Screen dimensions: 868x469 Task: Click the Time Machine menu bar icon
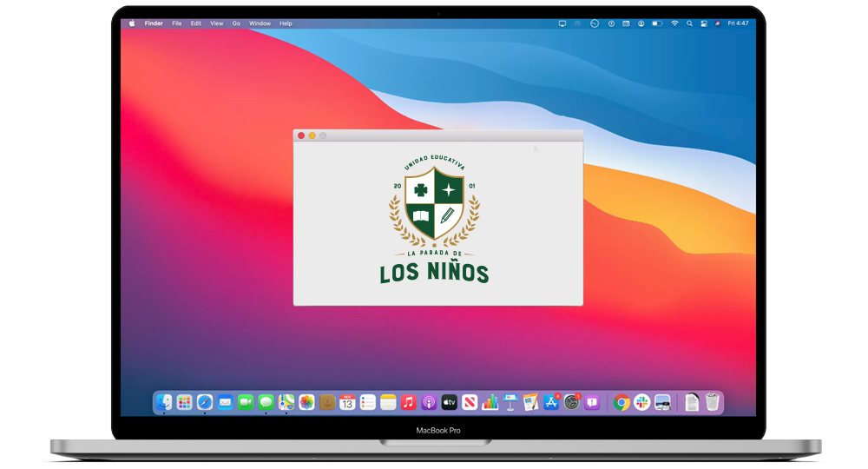click(595, 23)
